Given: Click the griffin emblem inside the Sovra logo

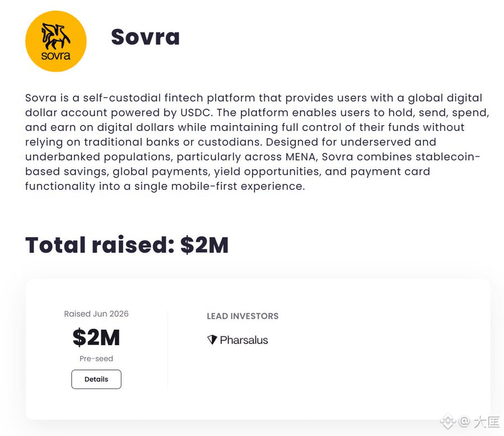Looking at the screenshot, I should (55, 36).
